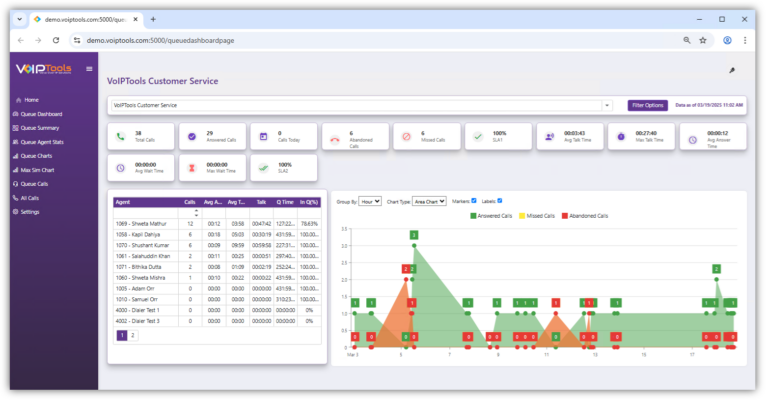Screen dimensions: 768x404
Task: Open the Group By dropdown
Action: tap(370, 201)
